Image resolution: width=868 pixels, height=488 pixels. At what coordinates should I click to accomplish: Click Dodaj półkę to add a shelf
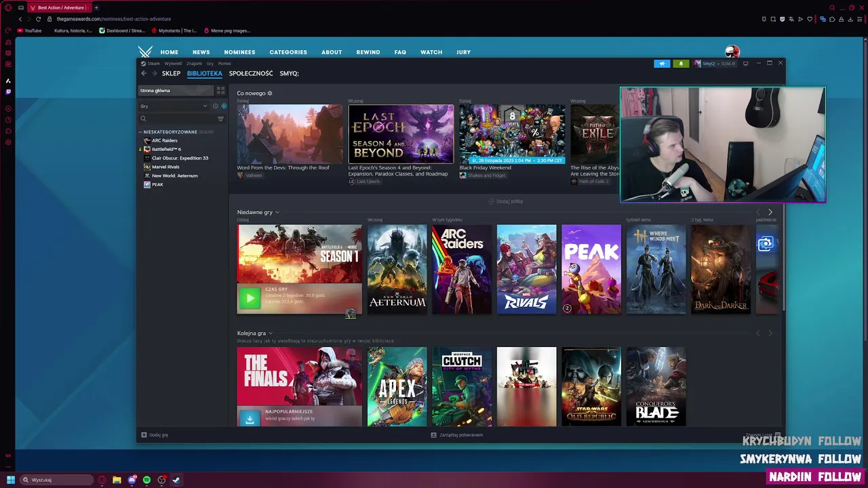pos(505,201)
